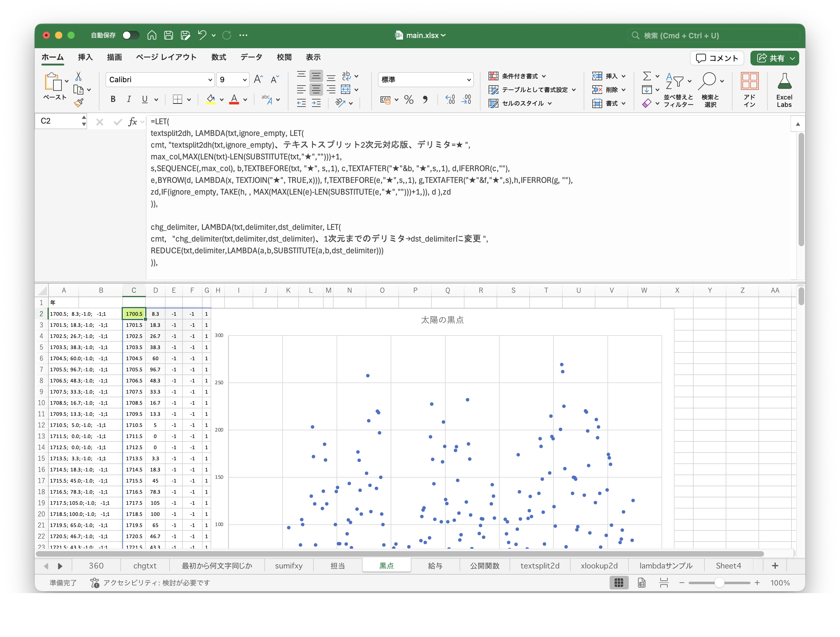Click the cut scissors icon
The width and height of the screenshot is (840, 637).
pos(78,76)
